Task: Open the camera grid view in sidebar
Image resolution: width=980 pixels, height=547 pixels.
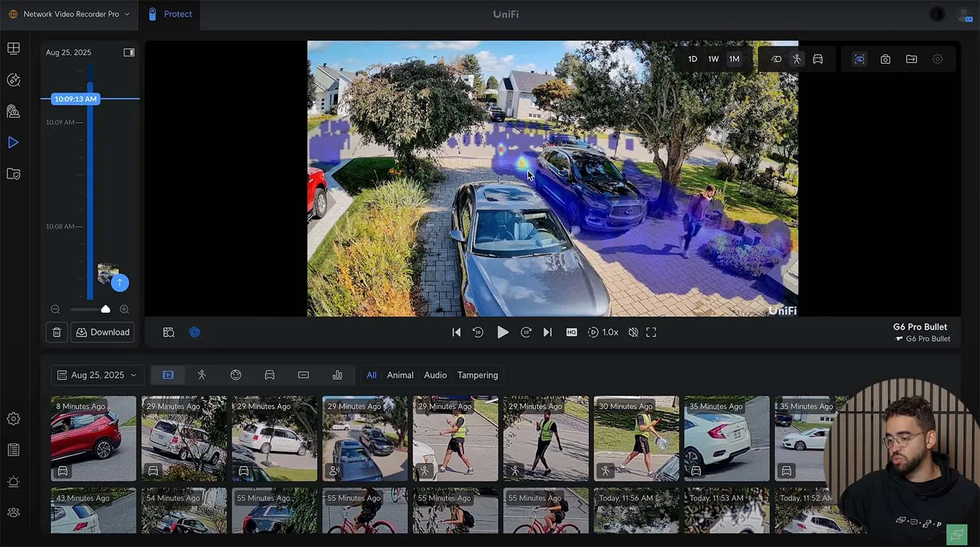Action: (x=14, y=49)
